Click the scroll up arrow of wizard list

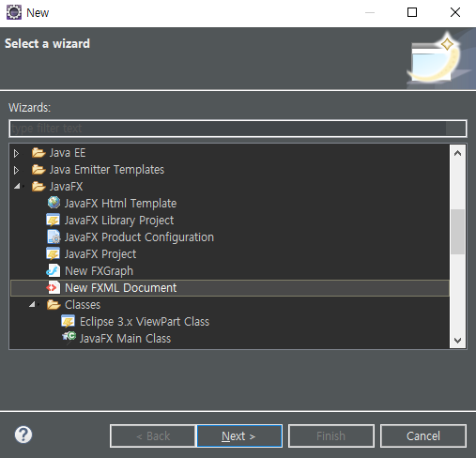coord(457,153)
